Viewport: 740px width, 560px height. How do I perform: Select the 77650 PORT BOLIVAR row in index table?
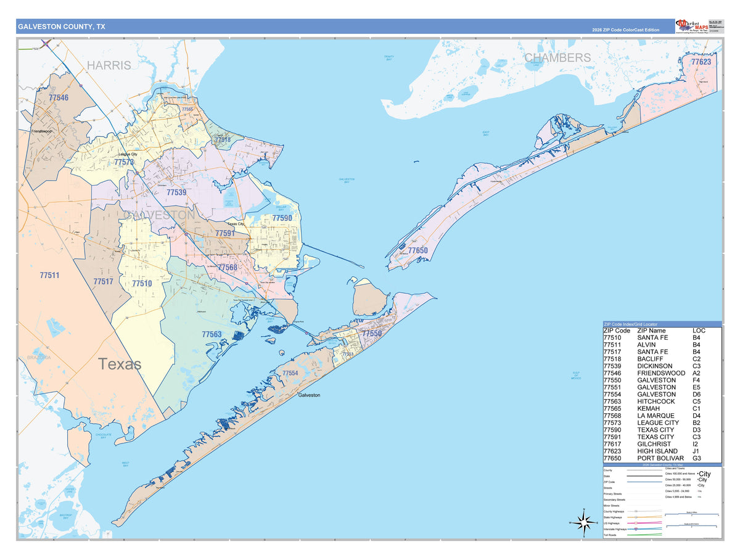[662, 458]
